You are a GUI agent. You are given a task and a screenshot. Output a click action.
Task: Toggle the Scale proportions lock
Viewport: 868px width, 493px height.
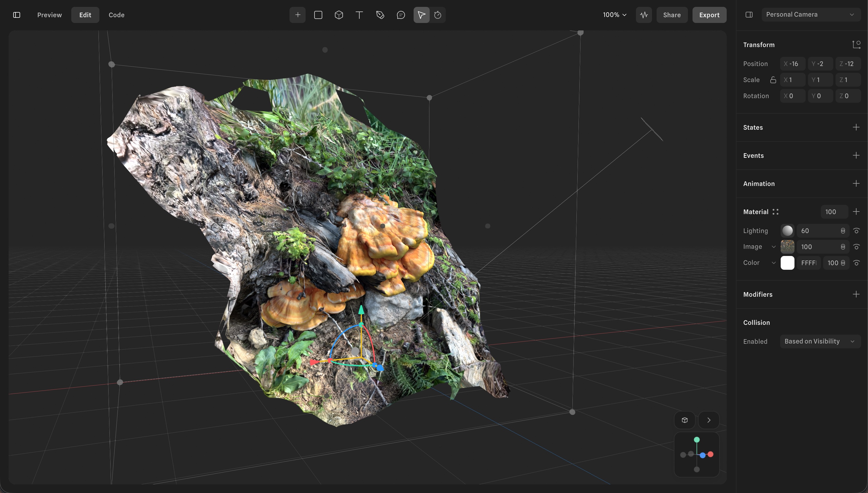(x=773, y=80)
